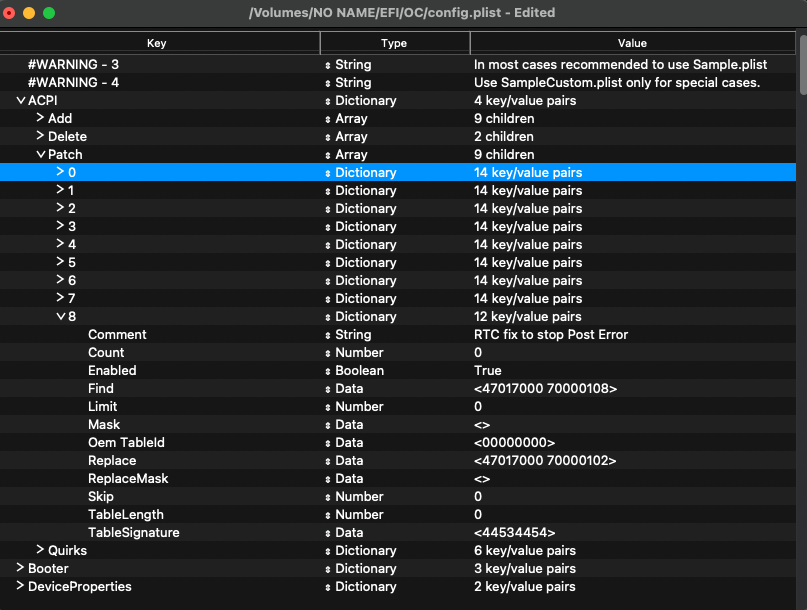Click the Value column header

click(632, 43)
